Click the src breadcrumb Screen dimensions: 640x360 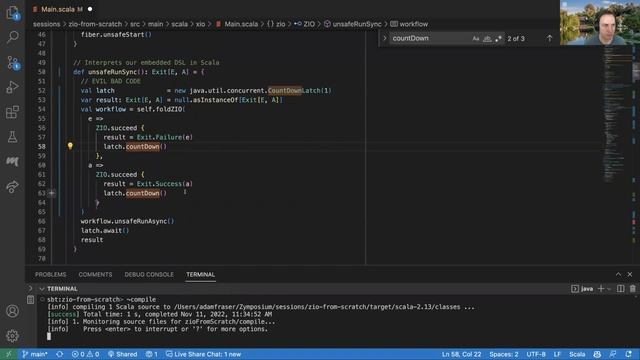(x=135, y=24)
